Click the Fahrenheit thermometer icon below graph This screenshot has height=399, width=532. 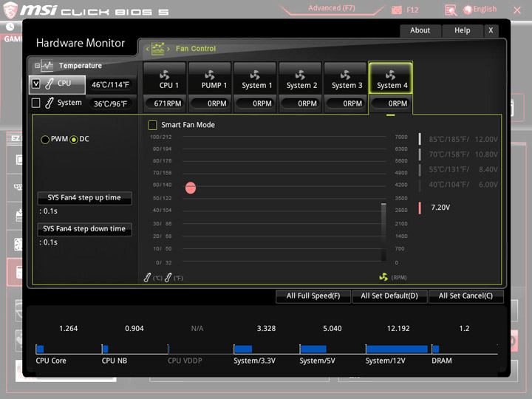point(168,278)
